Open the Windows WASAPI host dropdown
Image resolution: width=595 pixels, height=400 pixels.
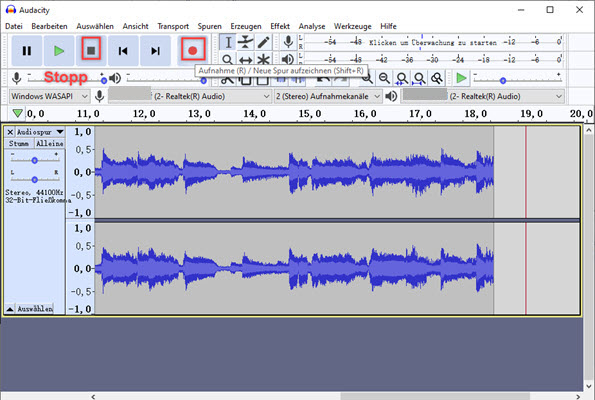49,96
